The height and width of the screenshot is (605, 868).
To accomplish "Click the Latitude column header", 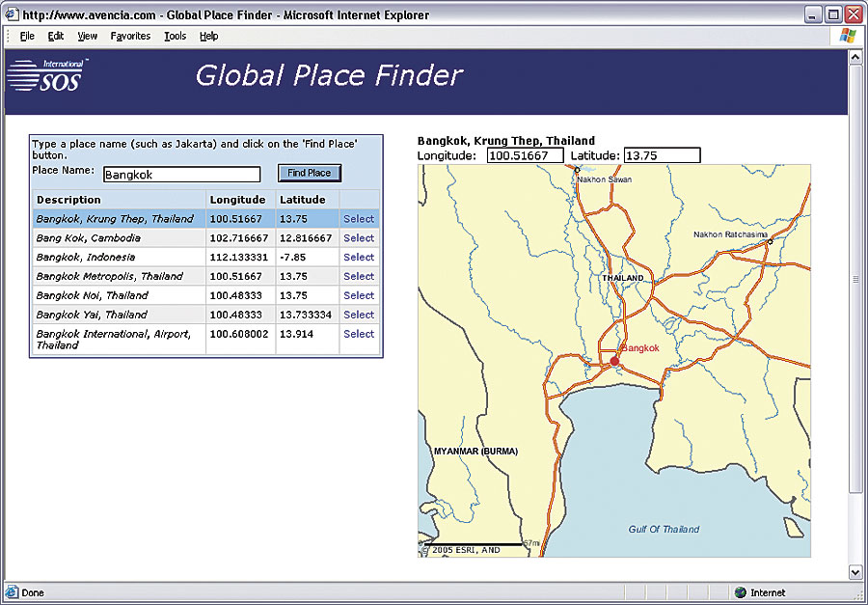I will [x=302, y=200].
